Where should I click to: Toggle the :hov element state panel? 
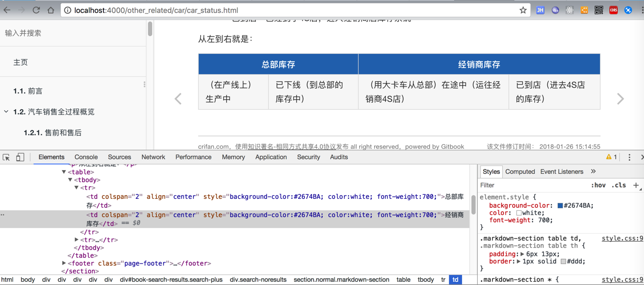pyautogui.click(x=598, y=185)
